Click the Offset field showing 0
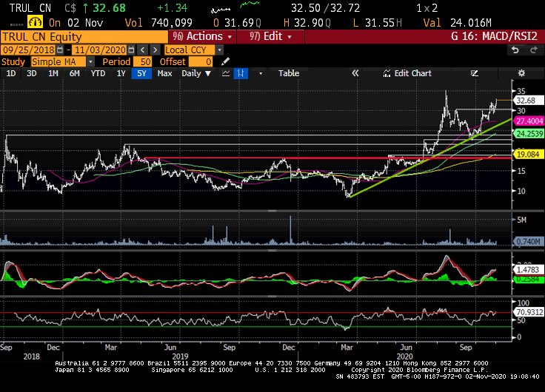 [x=201, y=62]
